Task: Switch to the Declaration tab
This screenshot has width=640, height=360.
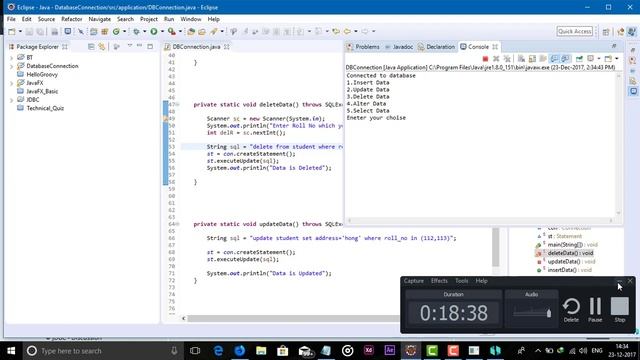Action: [436, 47]
